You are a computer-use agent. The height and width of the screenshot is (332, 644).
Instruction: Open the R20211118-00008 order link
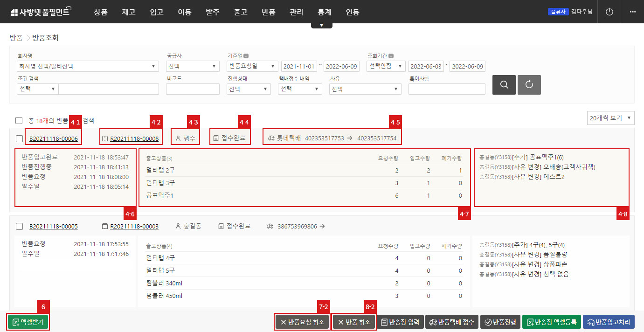point(134,138)
